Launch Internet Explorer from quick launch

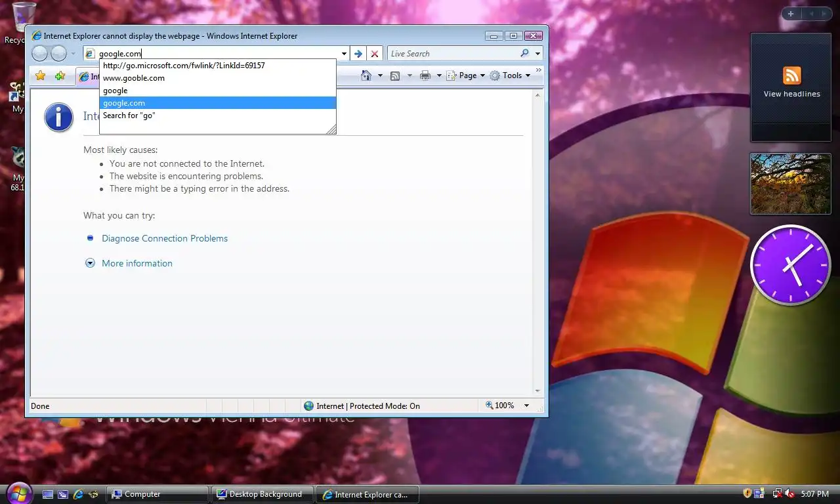pos(78,494)
